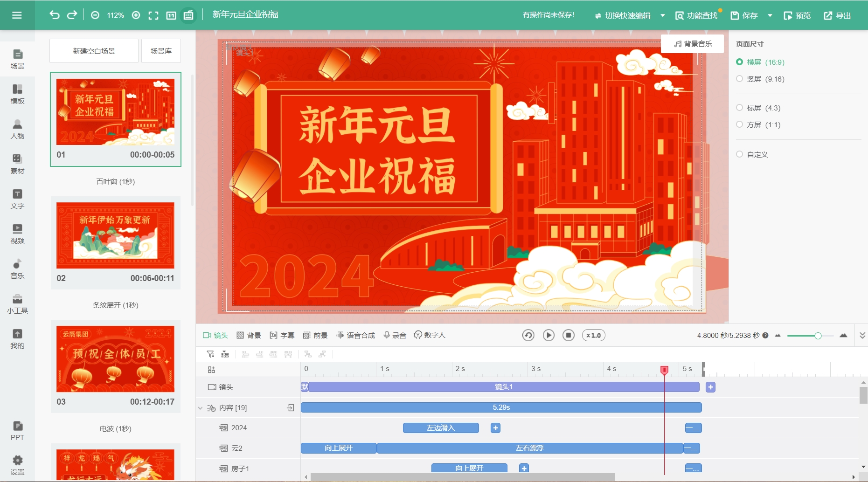Fit canvas to full screen
Image resolution: width=868 pixels, height=482 pixels.
tap(153, 15)
